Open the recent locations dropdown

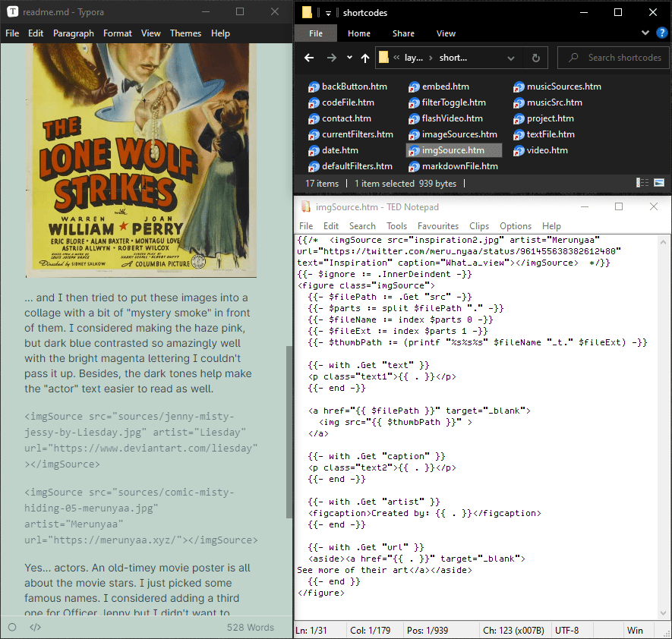coord(349,58)
